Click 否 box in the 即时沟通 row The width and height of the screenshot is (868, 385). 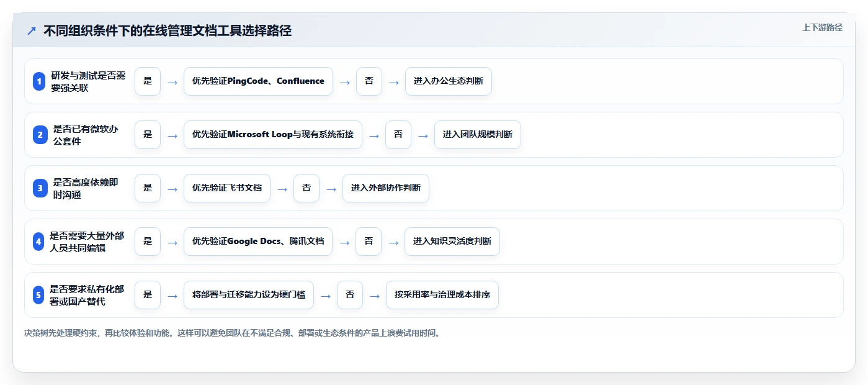(306, 188)
